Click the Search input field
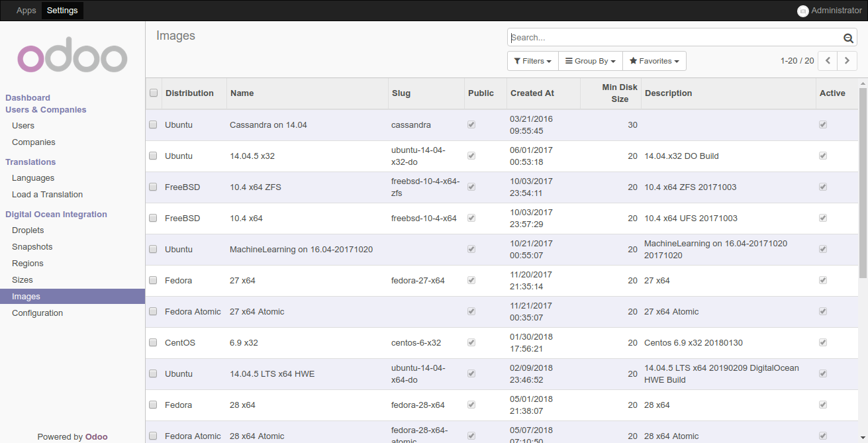 pos(675,38)
